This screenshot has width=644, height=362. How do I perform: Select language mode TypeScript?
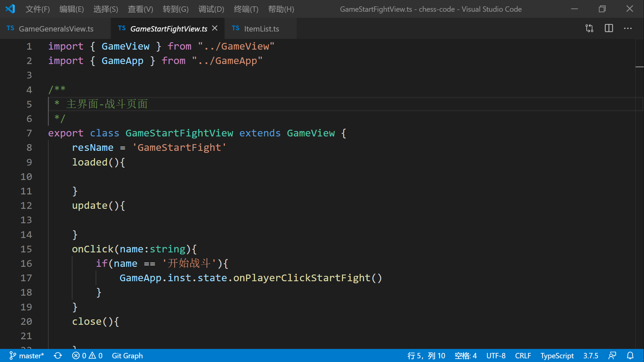557,356
